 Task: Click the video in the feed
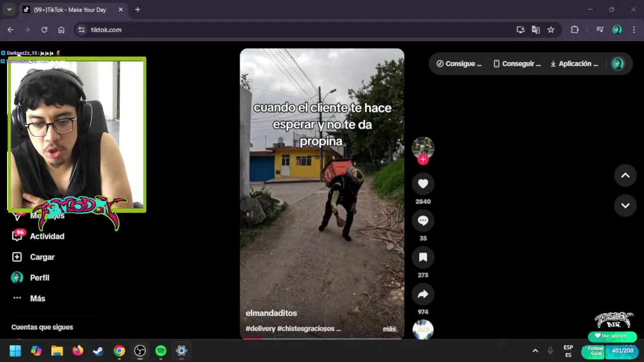(x=322, y=194)
